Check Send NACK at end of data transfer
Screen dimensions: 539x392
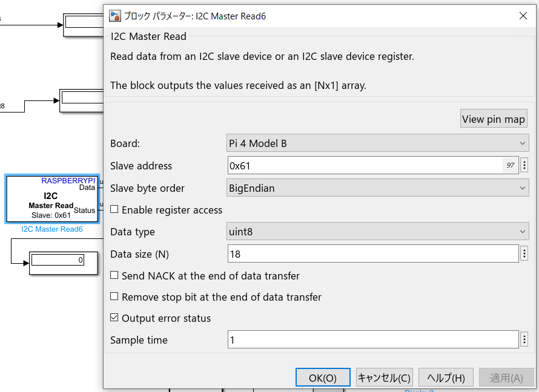(114, 275)
